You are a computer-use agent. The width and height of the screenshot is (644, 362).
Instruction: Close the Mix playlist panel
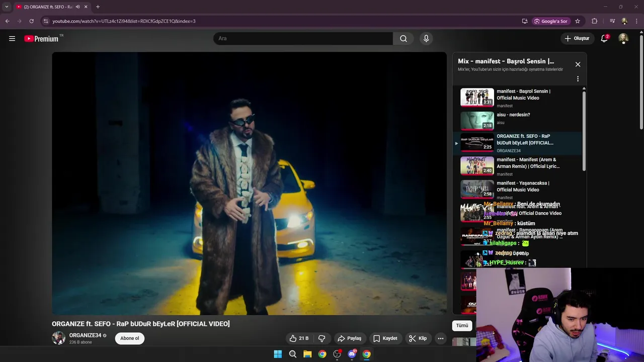(578, 64)
